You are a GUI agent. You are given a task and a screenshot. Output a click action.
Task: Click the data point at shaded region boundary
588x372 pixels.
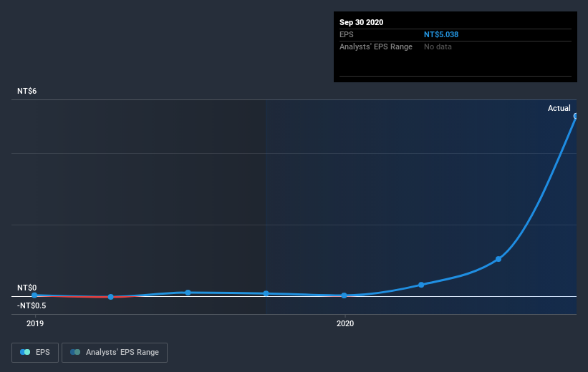[266, 293]
